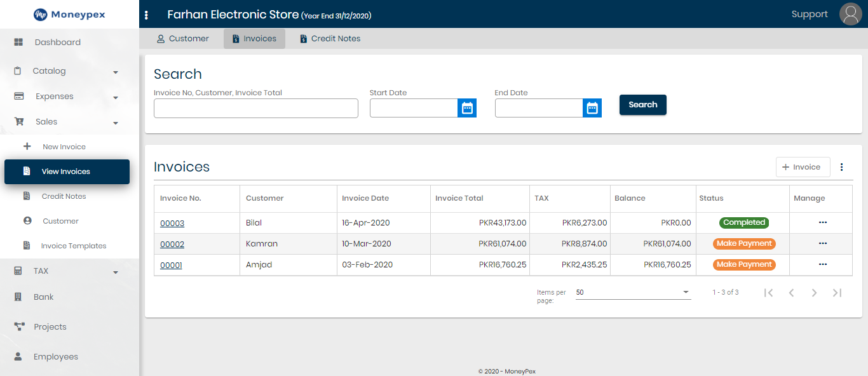Open invoice 00003 link

[172, 223]
